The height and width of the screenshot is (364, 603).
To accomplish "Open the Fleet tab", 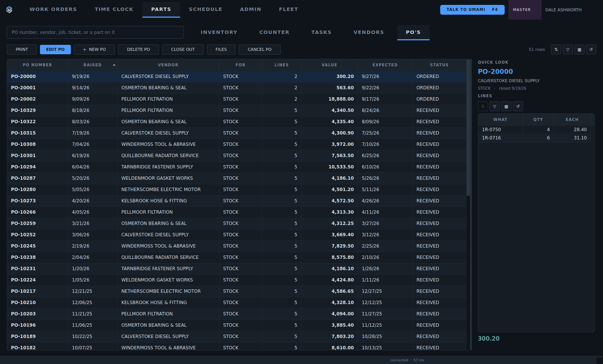I will [288, 9].
